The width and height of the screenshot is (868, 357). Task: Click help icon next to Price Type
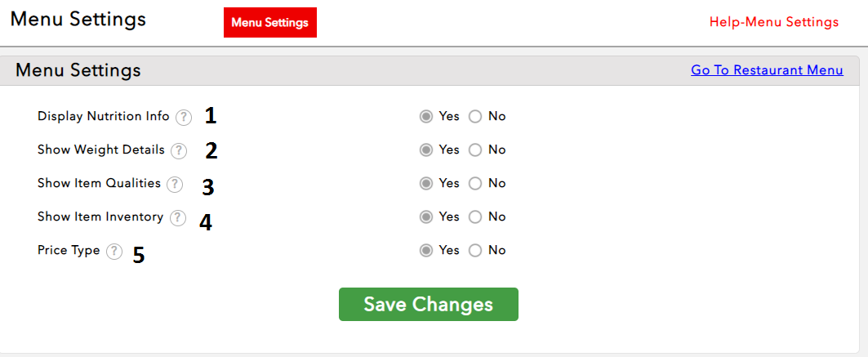click(114, 252)
